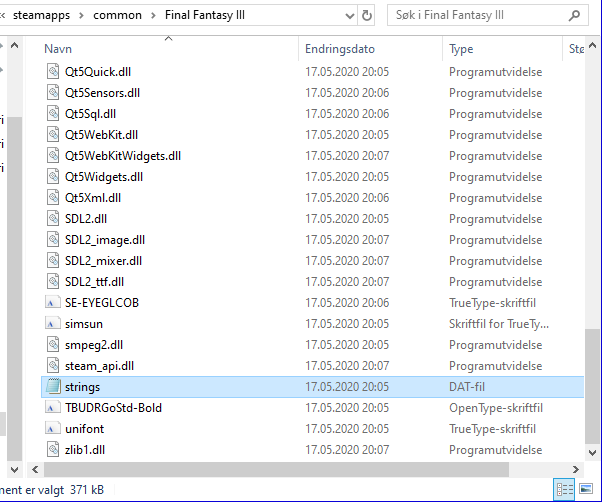The image size is (604, 502).
Task: Select the file named Qt5WebKitWidgets.dll
Action: point(123,156)
